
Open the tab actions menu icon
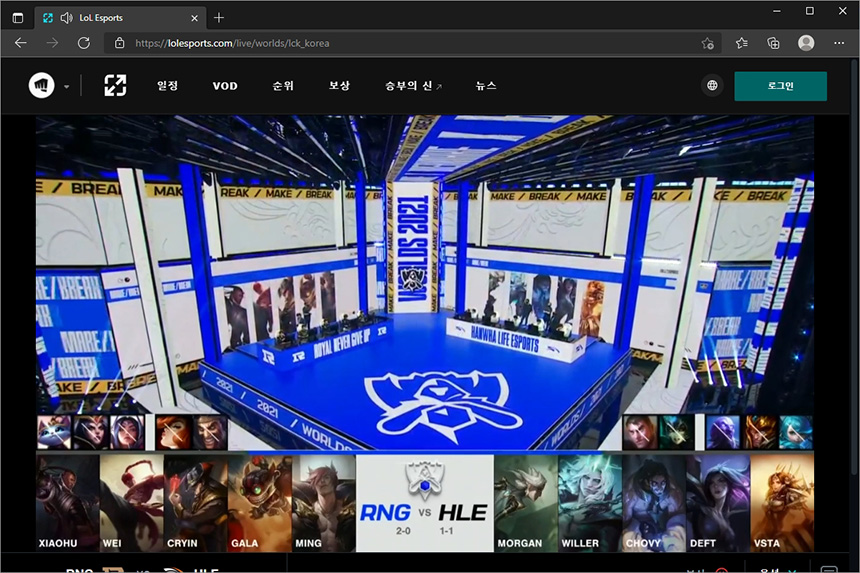coord(18,18)
